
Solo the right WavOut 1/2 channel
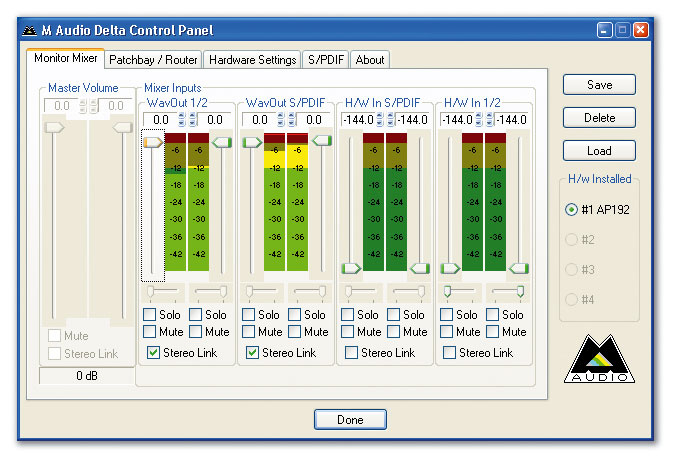[x=196, y=315]
